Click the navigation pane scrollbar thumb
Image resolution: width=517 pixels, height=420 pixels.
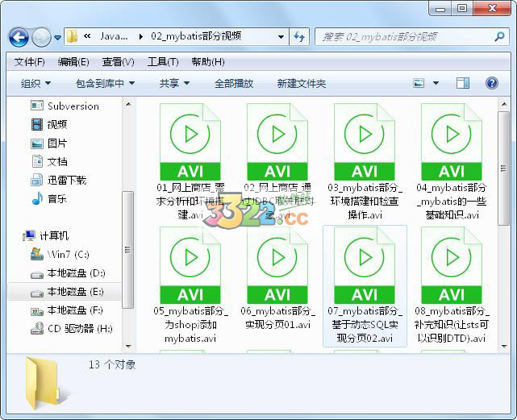pyautogui.click(x=128, y=250)
